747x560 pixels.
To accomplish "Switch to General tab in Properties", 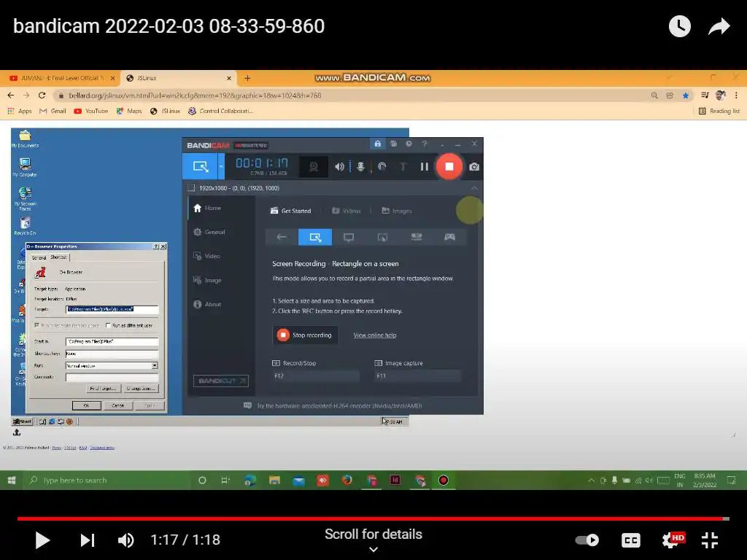I will (x=39, y=257).
